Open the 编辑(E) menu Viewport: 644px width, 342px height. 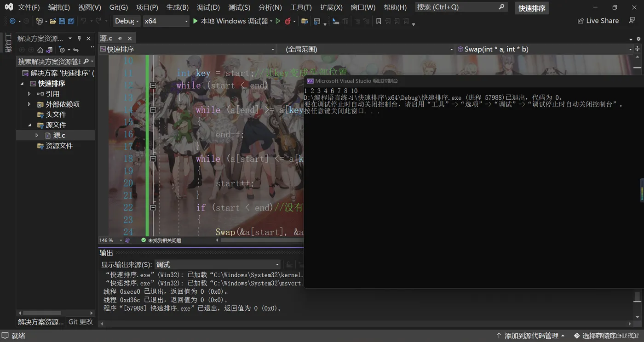(59, 7)
